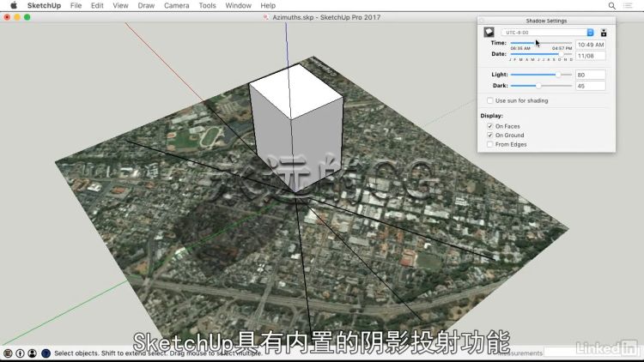Click the Instructor help question-mark icon
This screenshot has width=644, height=362.
pos(46,353)
